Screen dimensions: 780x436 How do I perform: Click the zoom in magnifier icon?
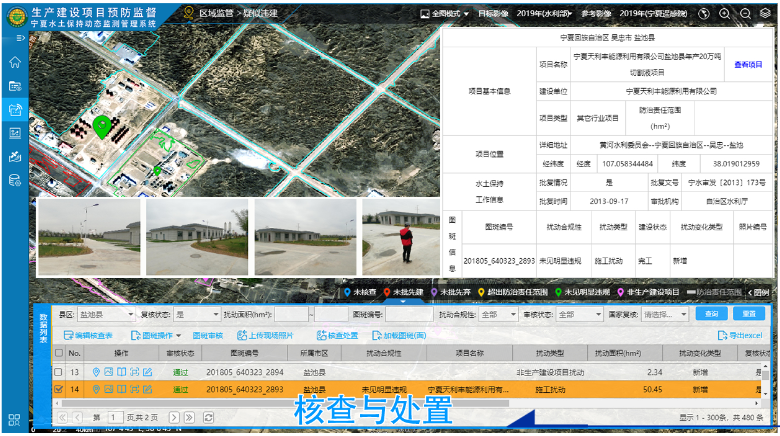coord(723,14)
